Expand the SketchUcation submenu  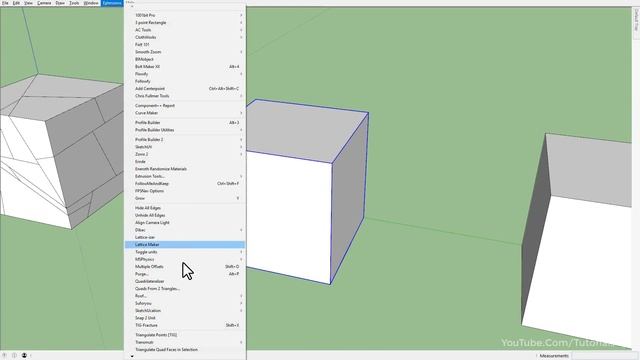click(x=184, y=311)
